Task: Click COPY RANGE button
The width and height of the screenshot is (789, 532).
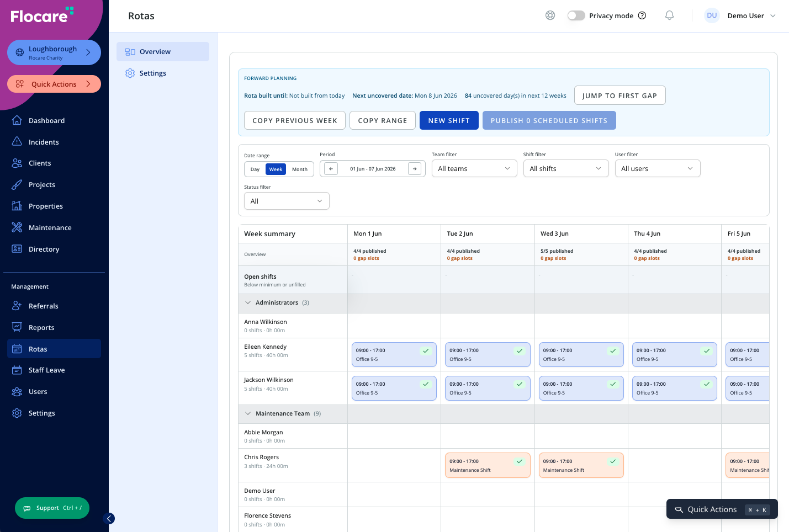Action: point(383,120)
